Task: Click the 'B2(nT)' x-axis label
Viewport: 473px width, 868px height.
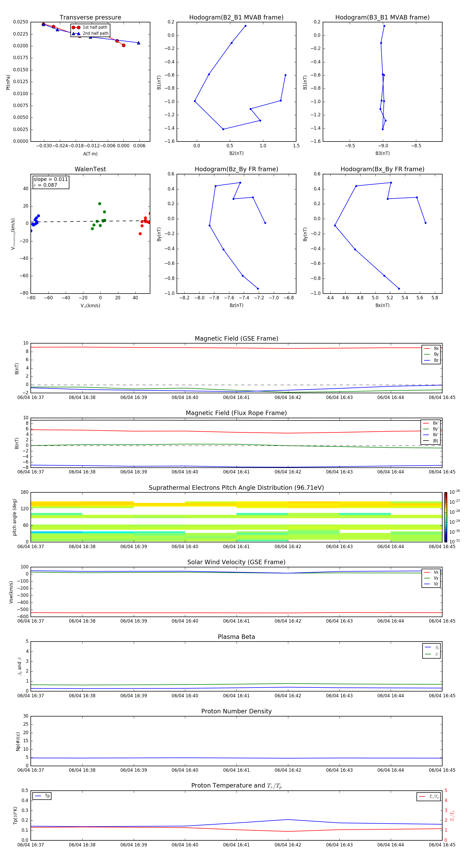Action: click(236, 153)
